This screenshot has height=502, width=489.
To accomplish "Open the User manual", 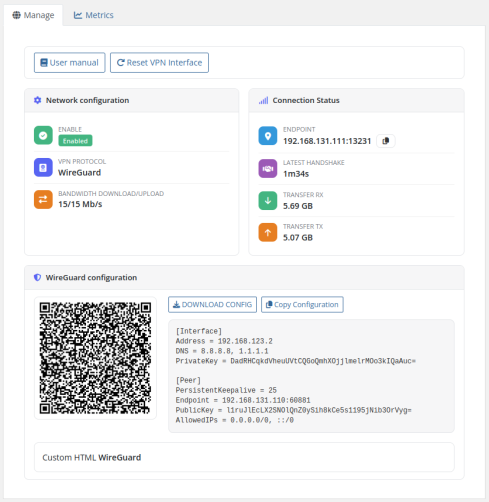I will point(70,63).
